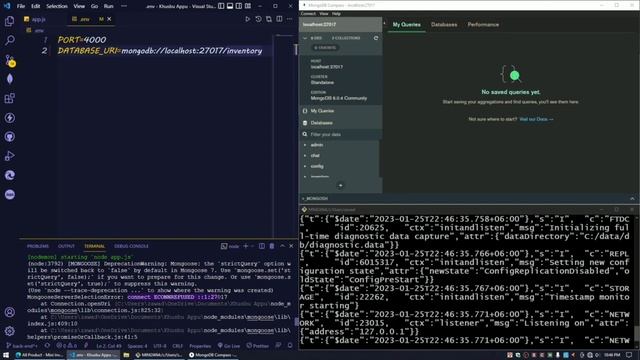The image size is (640, 360).
Task: Open Selection menu in VS Code
Action: 57,6
